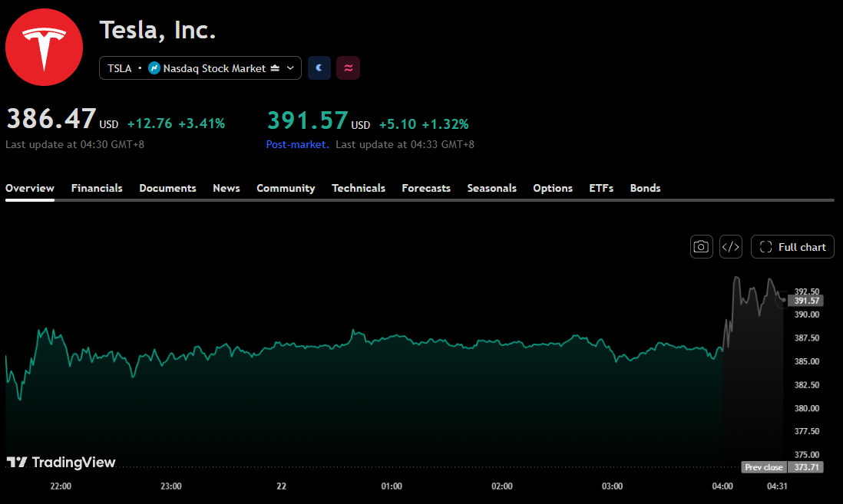
Task: Click the pink approximate-equals icon
Action: [x=349, y=68]
